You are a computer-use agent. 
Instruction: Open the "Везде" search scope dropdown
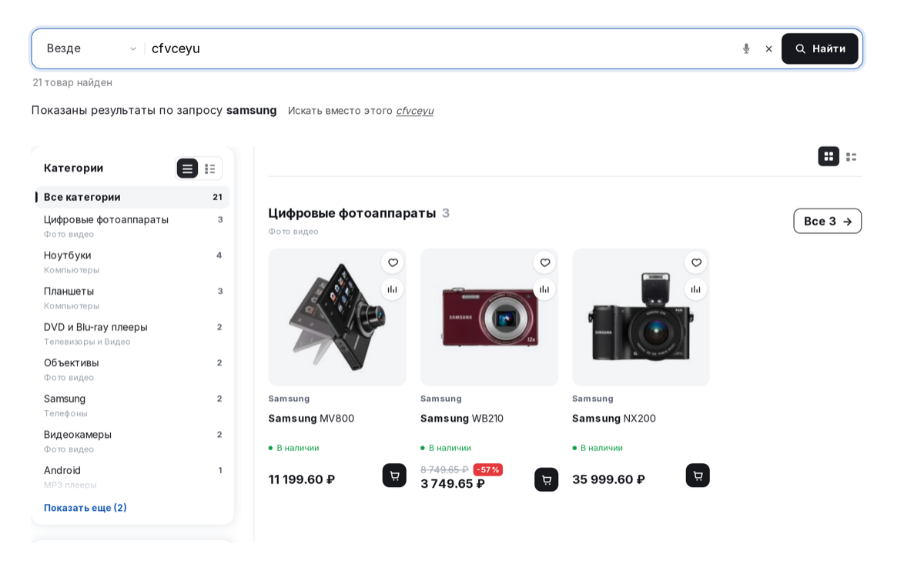click(x=91, y=48)
